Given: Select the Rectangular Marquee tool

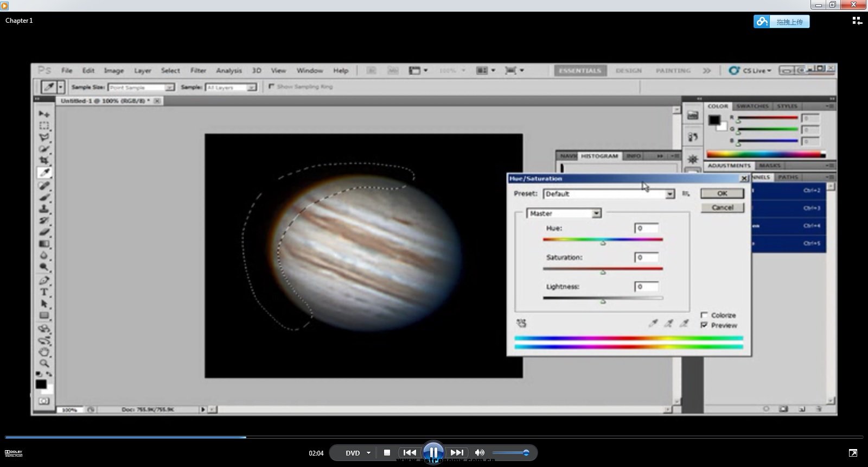Looking at the screenshot, I should (x=44, y=125).
